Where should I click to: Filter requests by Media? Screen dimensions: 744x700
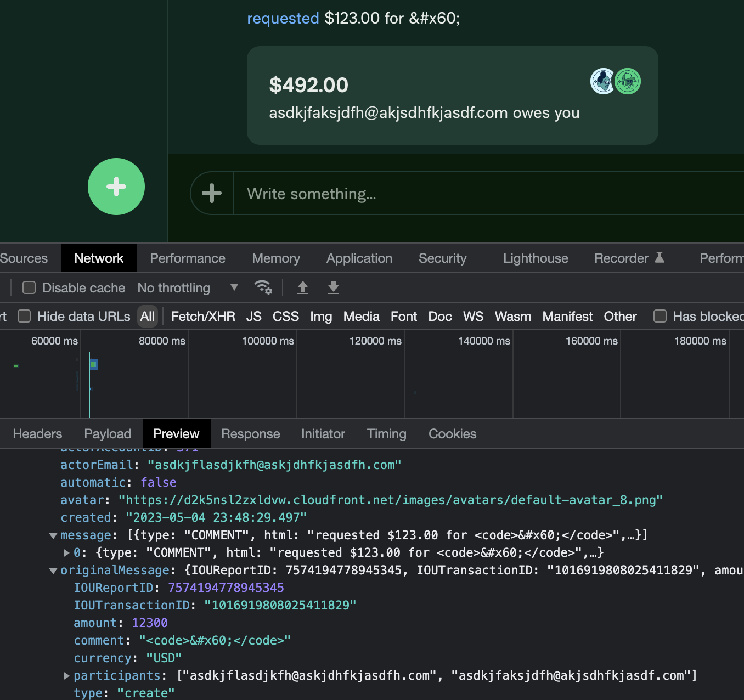tap(362, 316)
